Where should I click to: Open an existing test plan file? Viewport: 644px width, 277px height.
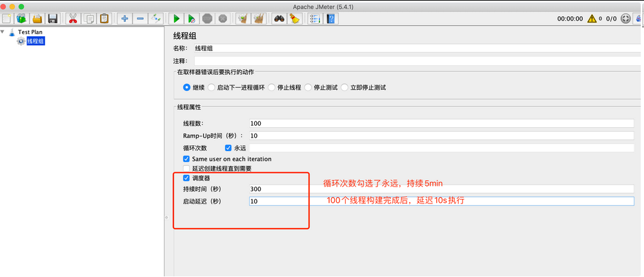click(37, 19)
